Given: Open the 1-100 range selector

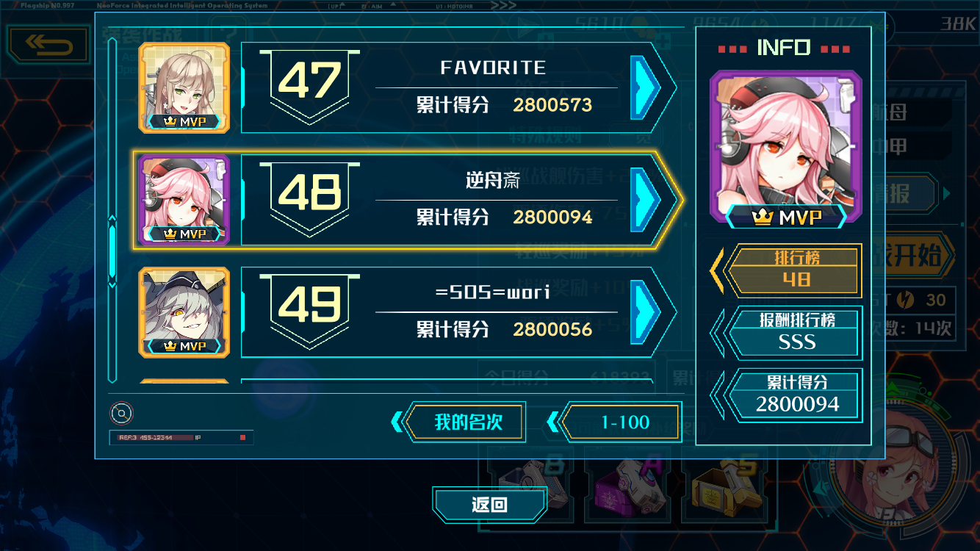Looking at the screenshot, I should pos(625,422).
